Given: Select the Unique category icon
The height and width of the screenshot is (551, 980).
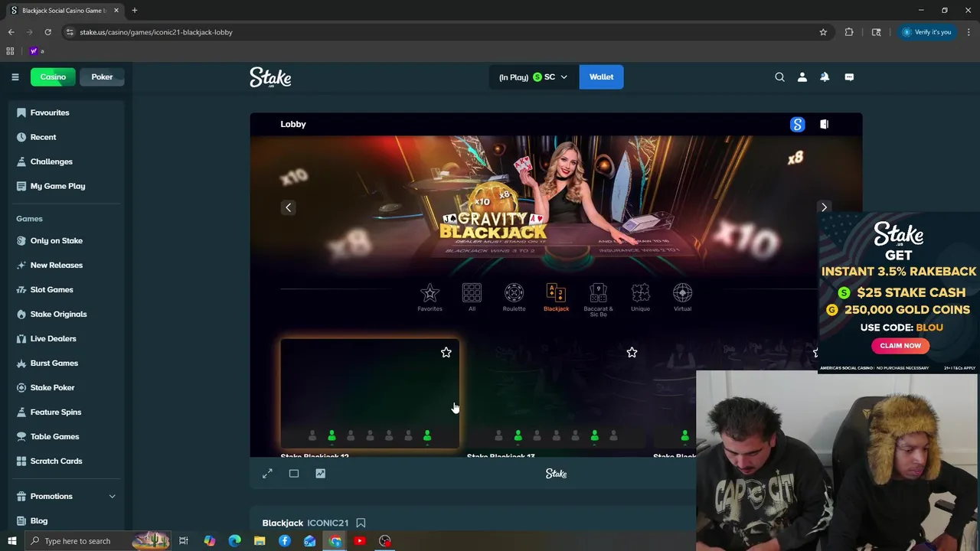Looking at the screenshot, I should click(x=640, y=298).
